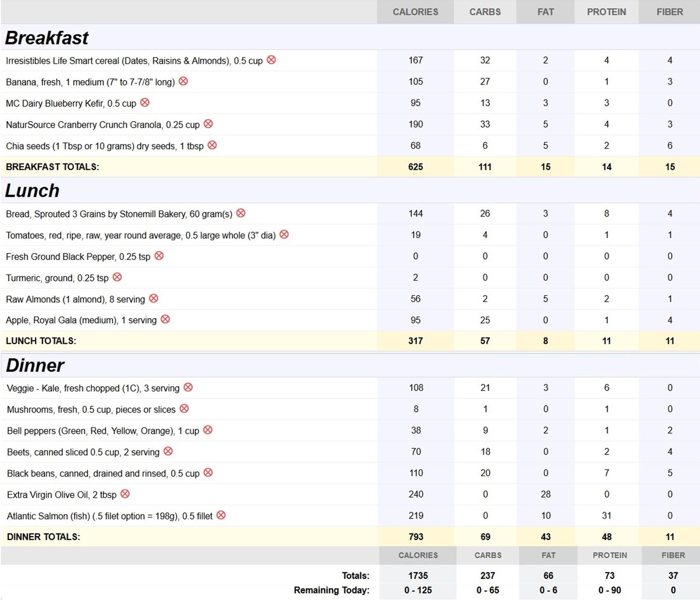Image resolution: width=700 pixels, height=600 pixels.
Task: Remove the Irresistibles Life Smart cereal entry
Action: click(x=271, y=60)
